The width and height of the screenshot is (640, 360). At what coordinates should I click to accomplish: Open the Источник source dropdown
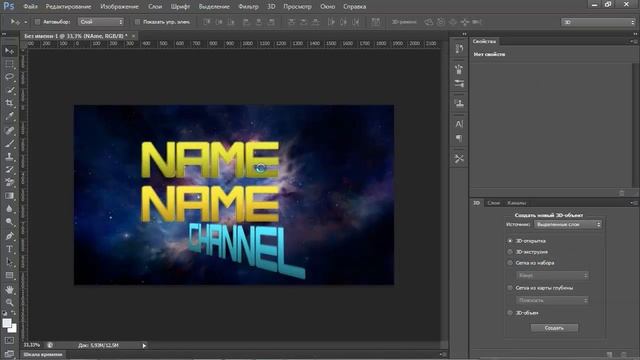click(x=568, y=224)
